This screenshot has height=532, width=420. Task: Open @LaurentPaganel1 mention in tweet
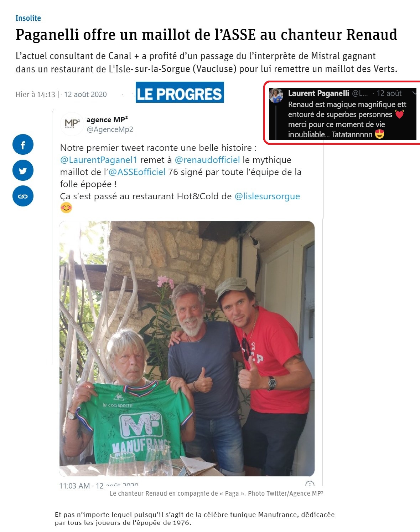99,160
